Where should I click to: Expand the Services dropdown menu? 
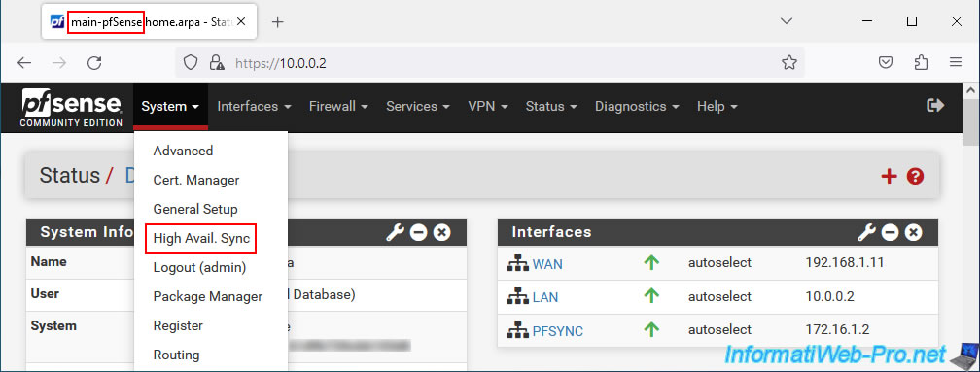pos(418,107)
